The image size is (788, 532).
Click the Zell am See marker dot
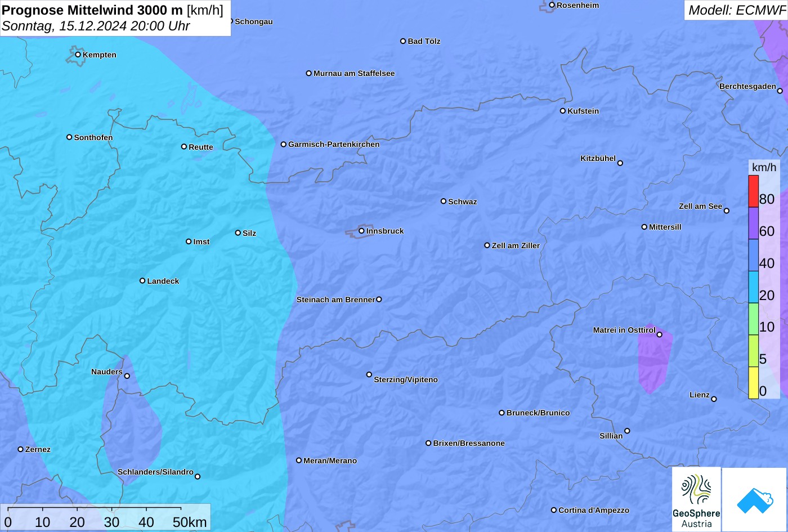pos(727,211)
